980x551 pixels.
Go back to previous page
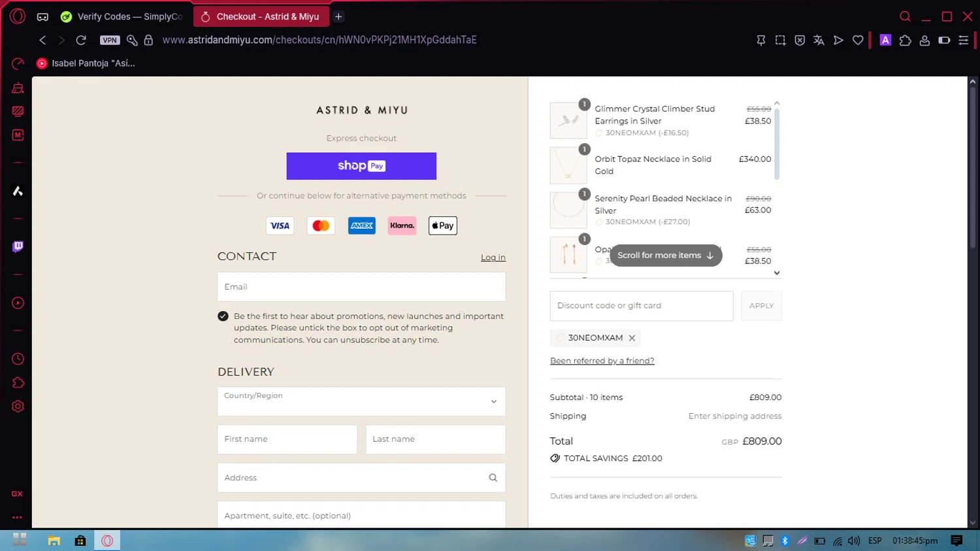[x=42, y=40]
